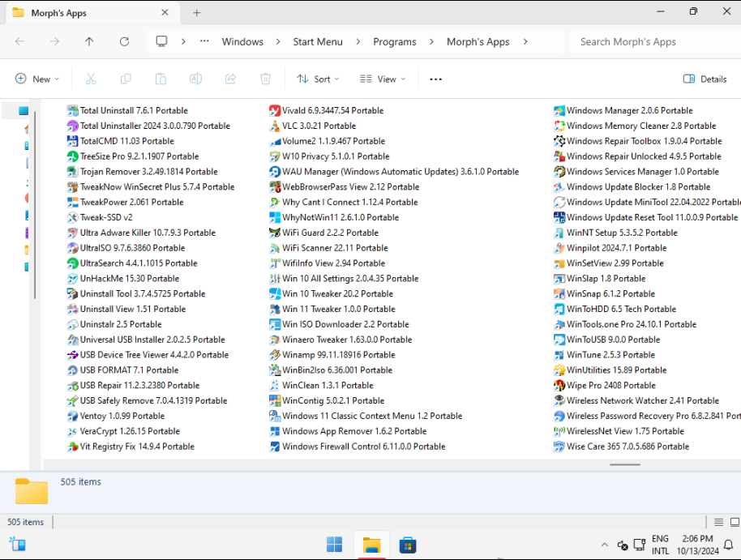
Task: Click the Share icon in the toolbar
Action: coord(230,79)
